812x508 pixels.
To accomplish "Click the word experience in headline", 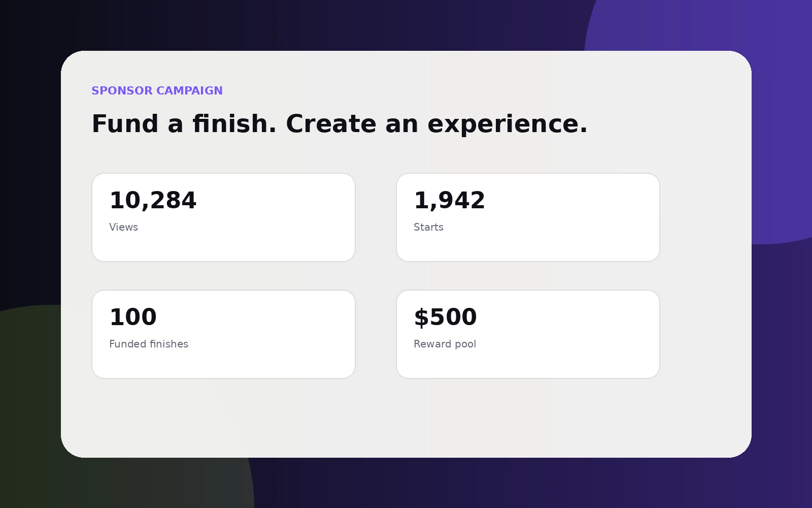I will pyautogui.click(x=507, y=125).
